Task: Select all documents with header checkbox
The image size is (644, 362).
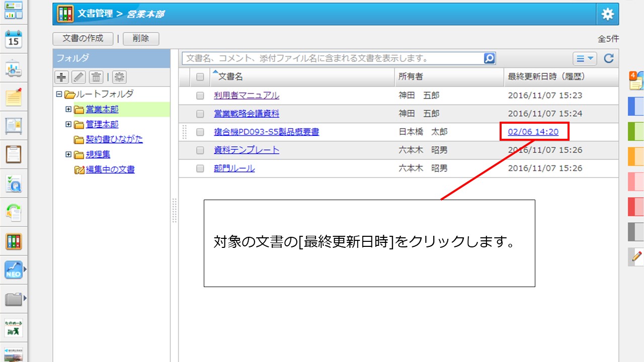Action: (200, 77)
